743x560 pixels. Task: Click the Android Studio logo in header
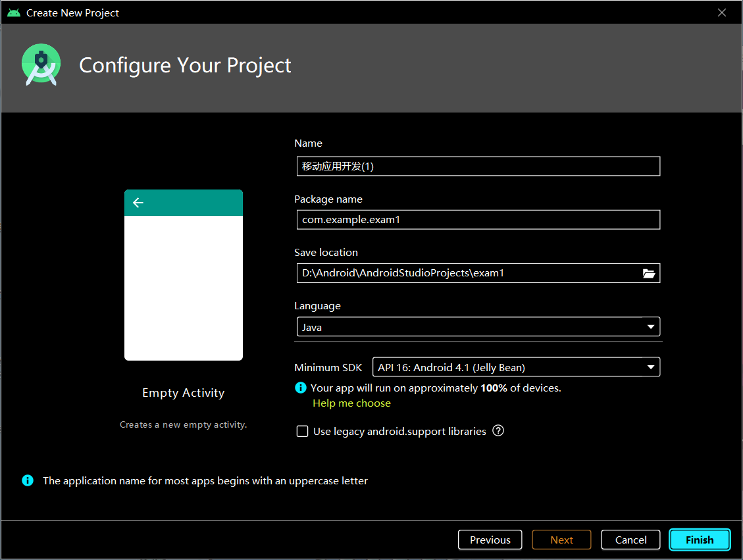point(41,64)
